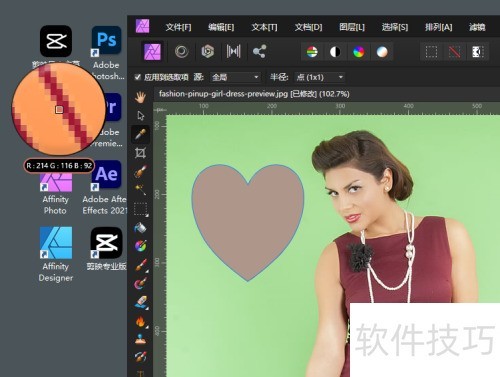Screen dimensions: 500x377
Task: Select the Paint Mixer Brush tool
Action: [140, 283]
